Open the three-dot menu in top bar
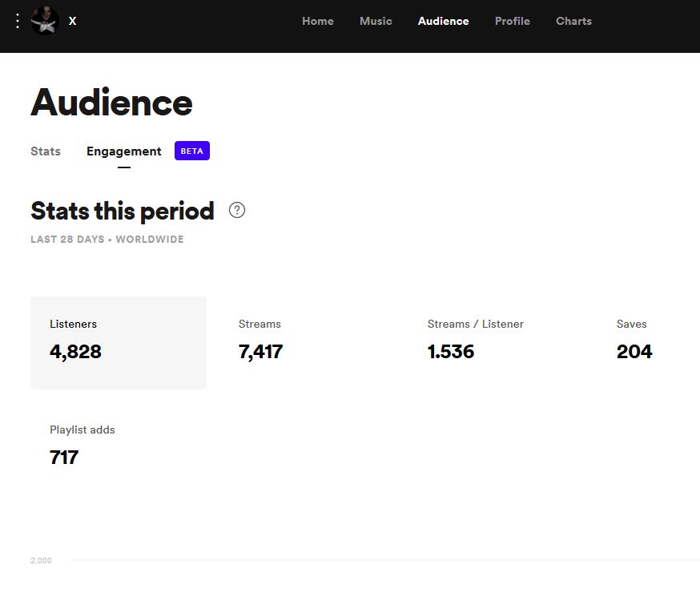This screenshot has height=613, width=700. coord(18,21)
